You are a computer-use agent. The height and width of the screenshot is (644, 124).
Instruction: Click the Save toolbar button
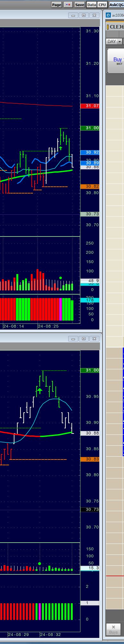[x=79, y=4]
